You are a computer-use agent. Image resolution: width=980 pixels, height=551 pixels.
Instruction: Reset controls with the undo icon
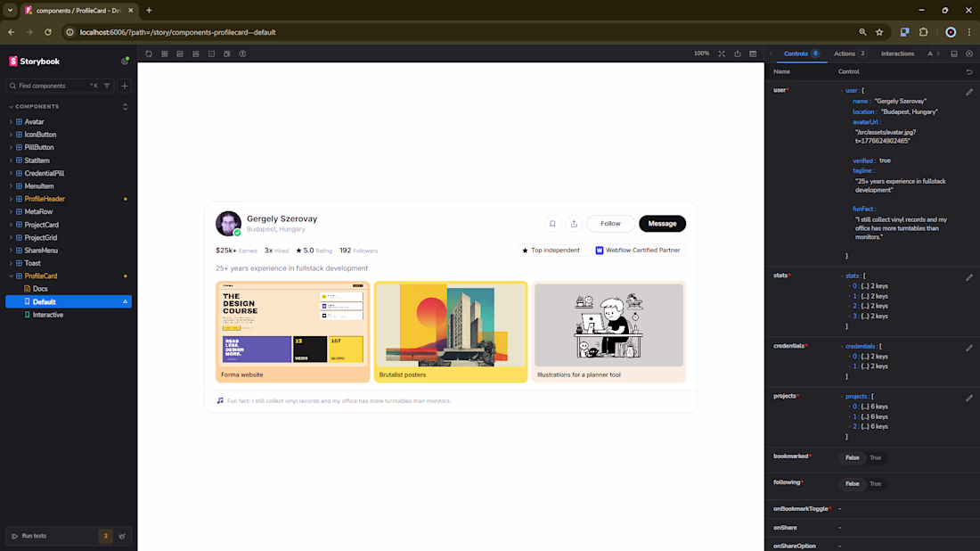(x=969, y=72)
